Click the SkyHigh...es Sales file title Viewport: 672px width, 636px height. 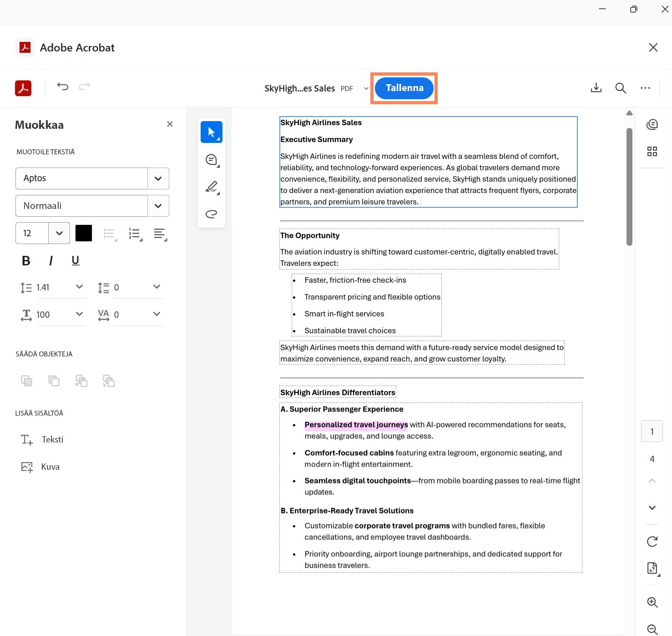(x=299, y=88)
